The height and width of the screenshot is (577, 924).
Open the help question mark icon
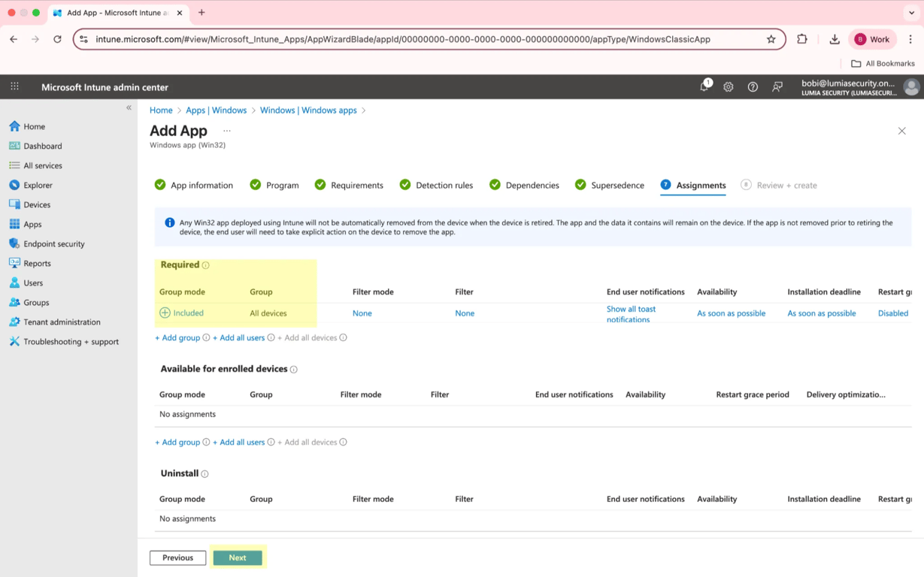753,87
